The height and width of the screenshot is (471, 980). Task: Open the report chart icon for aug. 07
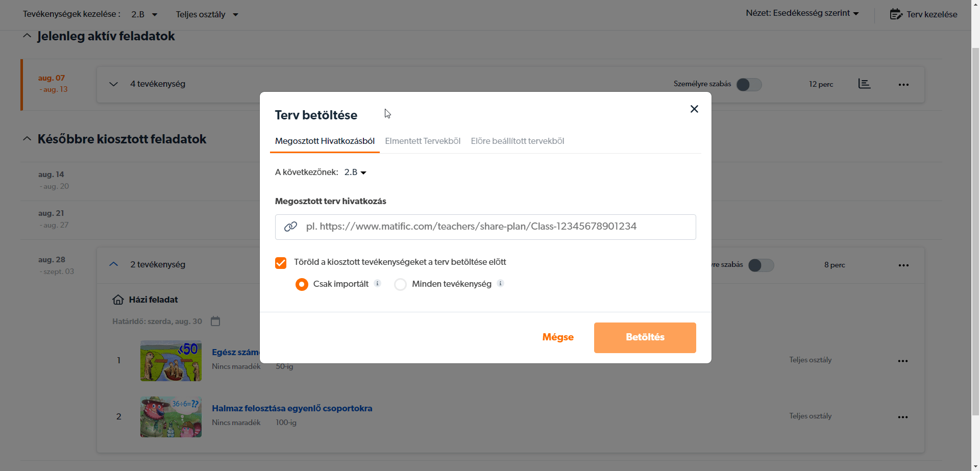click(x=864, y=84)
